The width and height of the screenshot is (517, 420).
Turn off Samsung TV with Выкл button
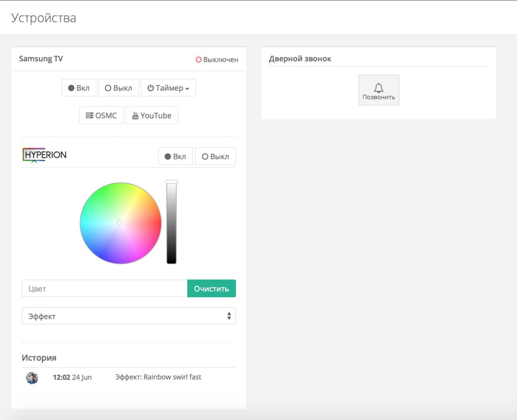click(x=118, y=88)
